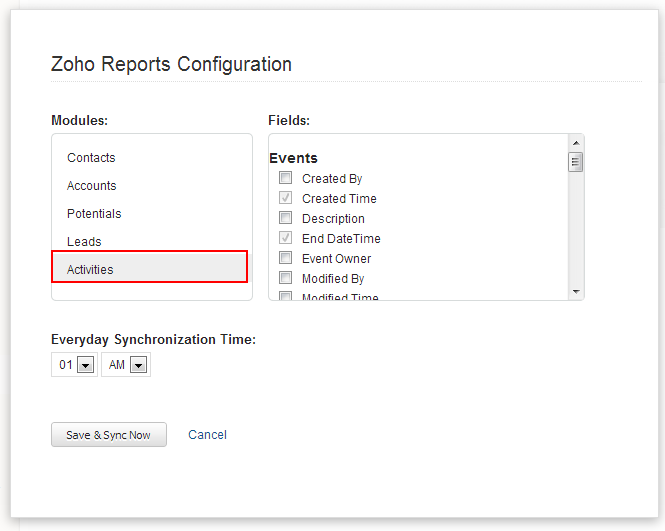Pick the Leads module
665x531 pixels.
(x=84, y=242)
